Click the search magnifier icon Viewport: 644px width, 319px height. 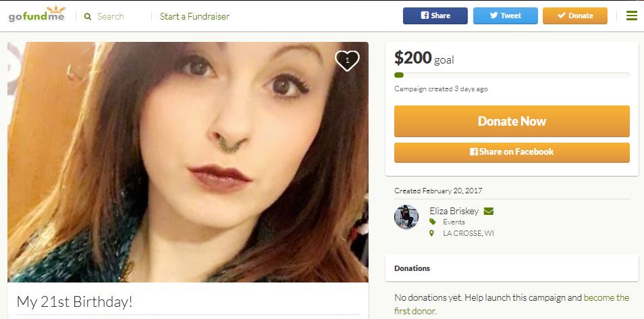(88, 16)
